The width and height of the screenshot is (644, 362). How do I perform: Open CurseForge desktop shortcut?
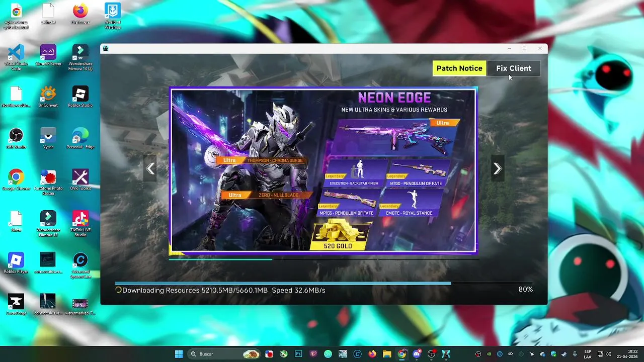coord(16,305)
